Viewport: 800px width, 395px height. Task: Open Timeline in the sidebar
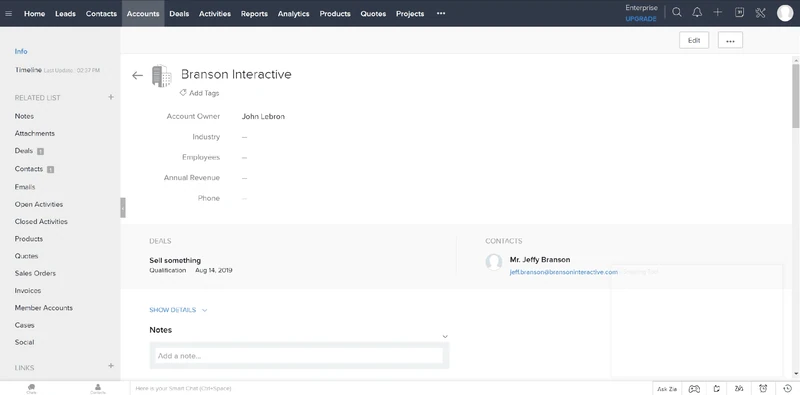28,70
